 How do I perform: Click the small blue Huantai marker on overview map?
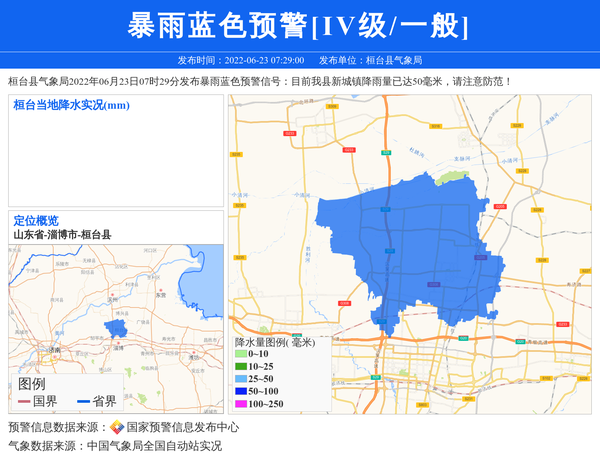(x=117, y=328)
